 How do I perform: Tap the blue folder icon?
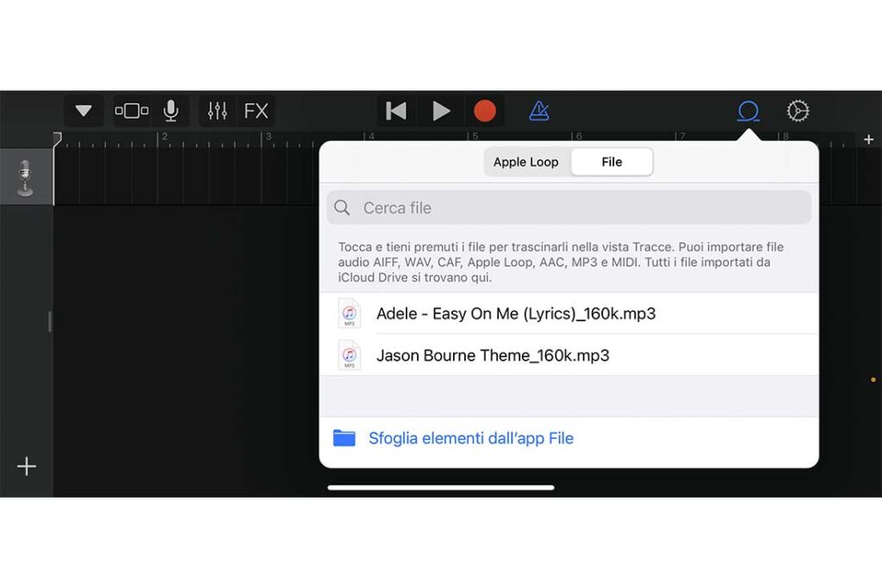click(345, 437)
